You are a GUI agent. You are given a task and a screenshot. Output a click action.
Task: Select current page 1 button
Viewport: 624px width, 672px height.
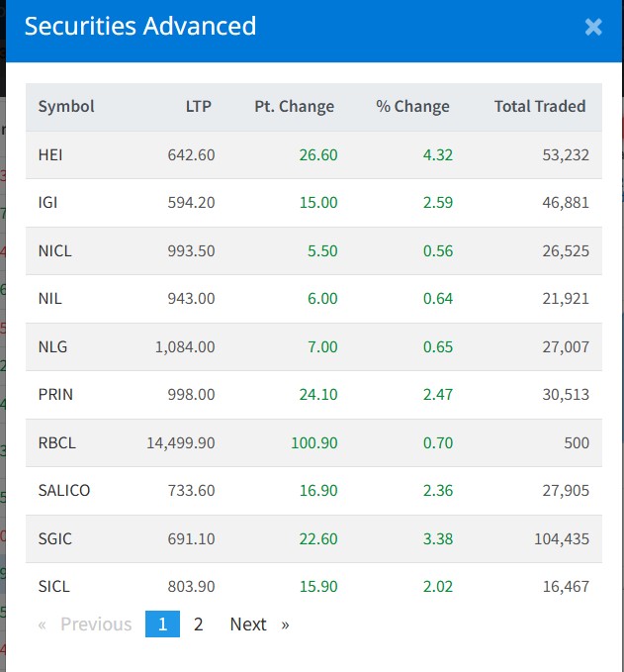pyautogui.click(x=162, y=624)
